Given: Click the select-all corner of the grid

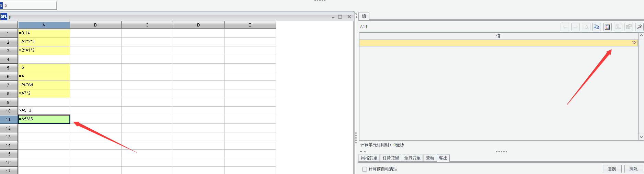Looking at the screenshot, I should pos(9,25).
